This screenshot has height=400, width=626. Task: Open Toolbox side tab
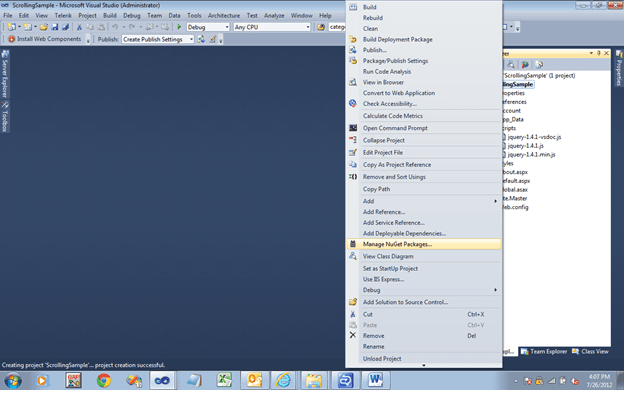pos(5,117)
